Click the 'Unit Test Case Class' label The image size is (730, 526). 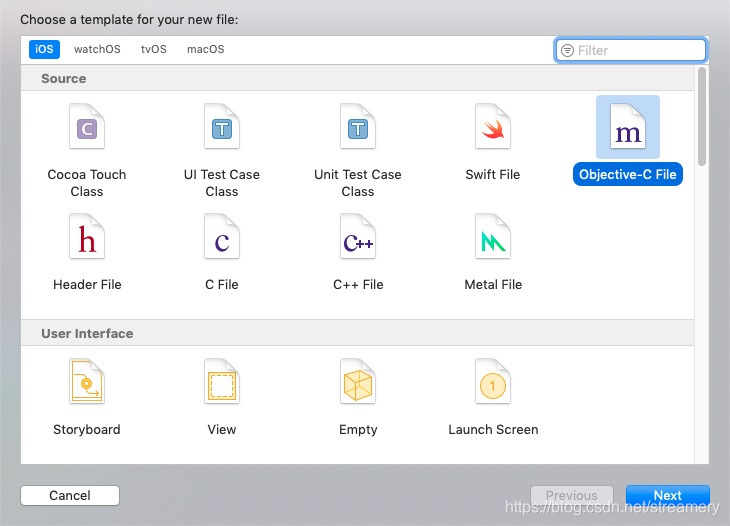[x=358, y=183]
